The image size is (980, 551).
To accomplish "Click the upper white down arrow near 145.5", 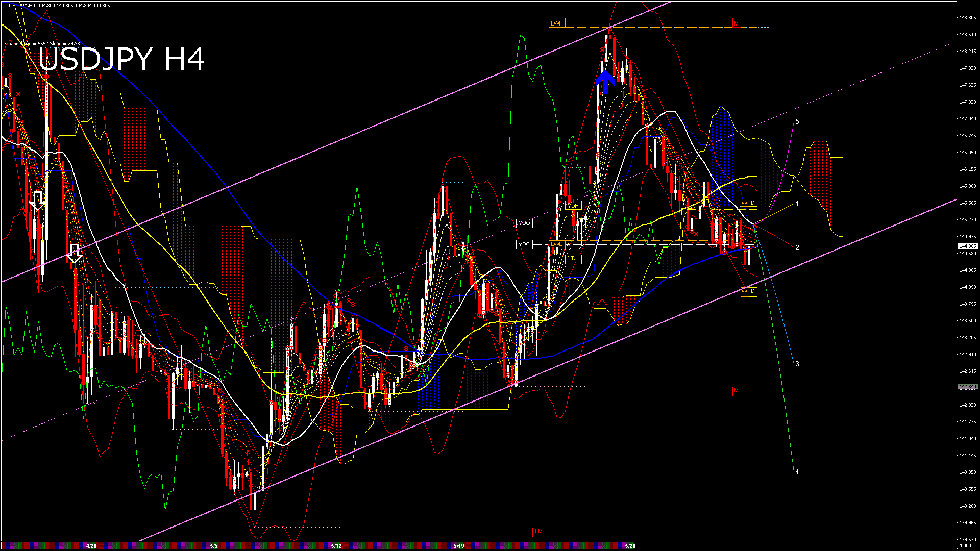I will point(38,201).
